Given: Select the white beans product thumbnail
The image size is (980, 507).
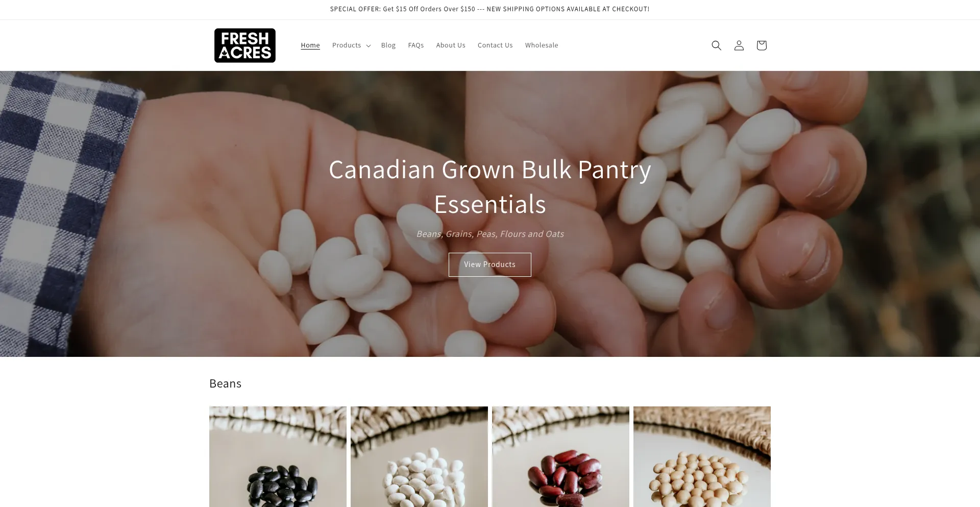Looking at the screenshot, I should click(419, 456).
